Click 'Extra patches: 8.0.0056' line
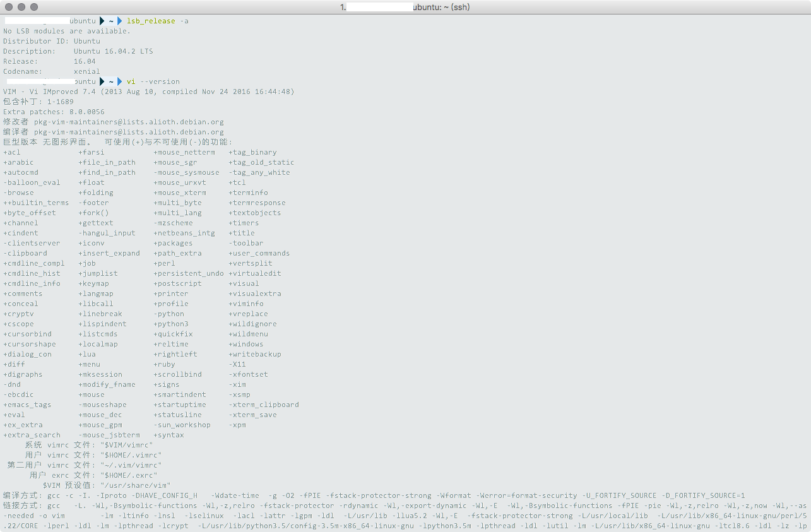 [54, 112]
